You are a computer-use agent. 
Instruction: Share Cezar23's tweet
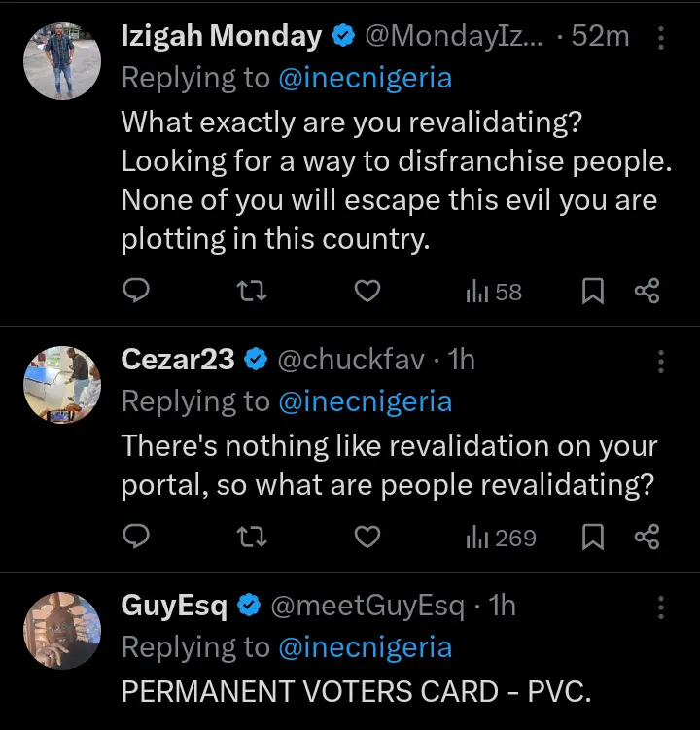click(x=647, y=537)
